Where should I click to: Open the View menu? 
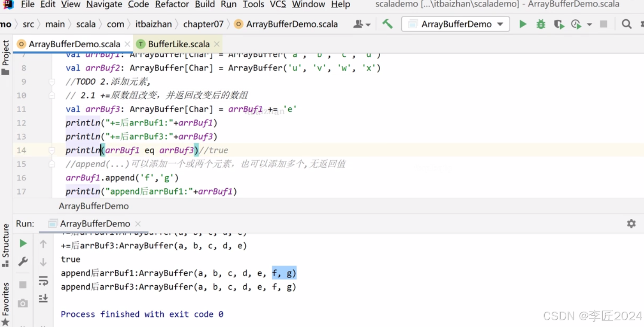pyautogui.click(x=70, y=4)
